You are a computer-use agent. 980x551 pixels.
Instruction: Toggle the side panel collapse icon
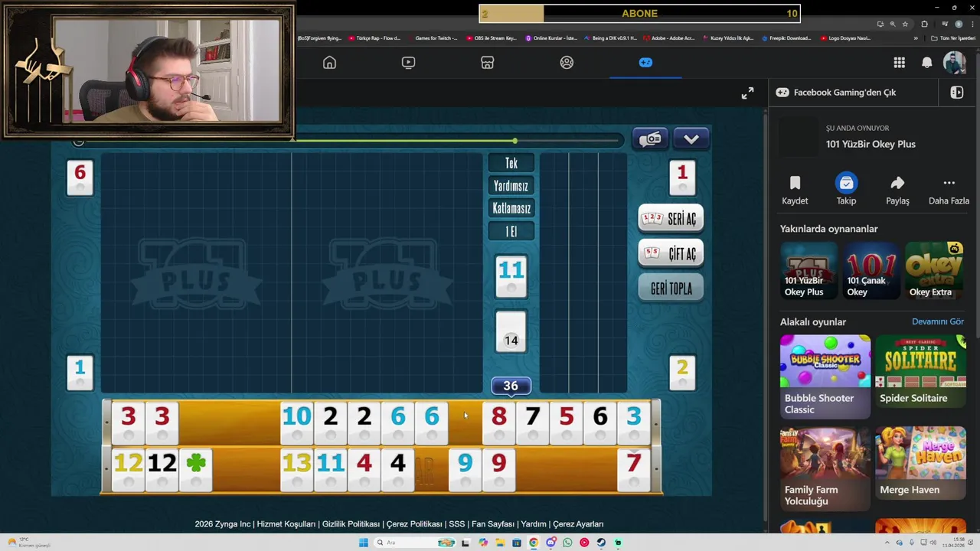point(957,93)
